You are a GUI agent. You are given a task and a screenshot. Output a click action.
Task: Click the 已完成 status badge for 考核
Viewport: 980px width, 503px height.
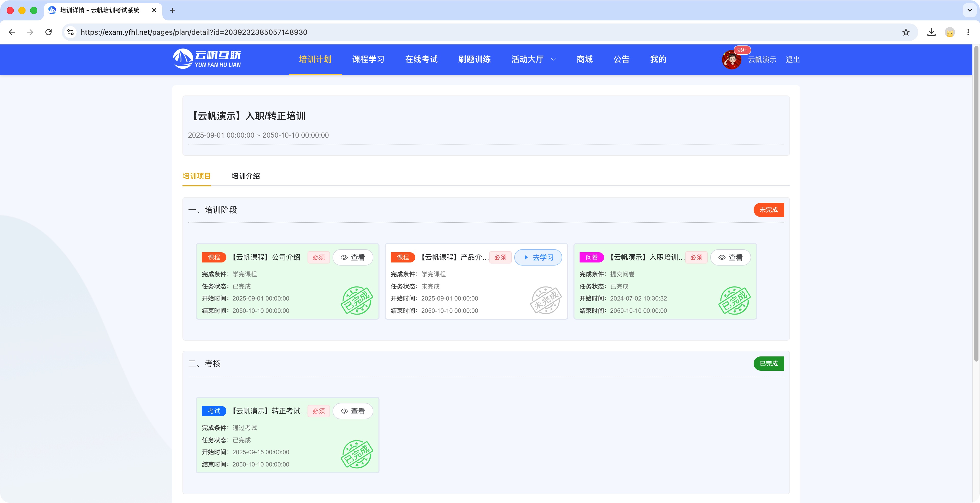click(768, 364)
